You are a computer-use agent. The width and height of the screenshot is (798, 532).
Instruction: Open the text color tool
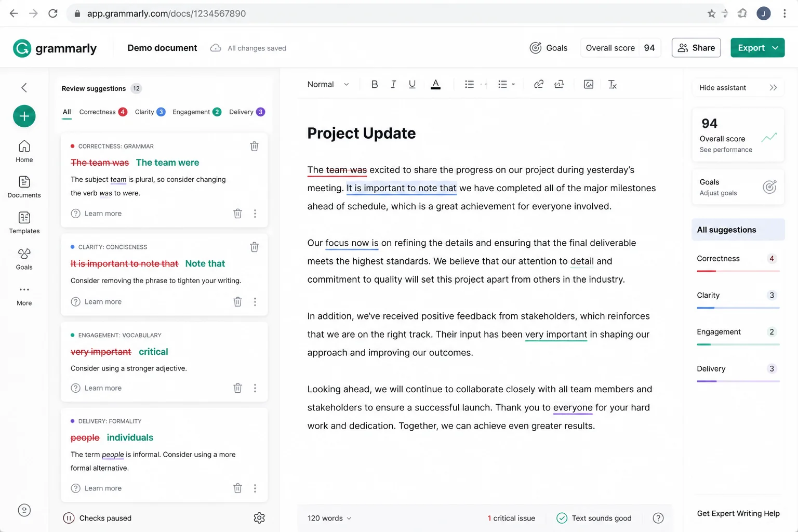tap(435, 84)
